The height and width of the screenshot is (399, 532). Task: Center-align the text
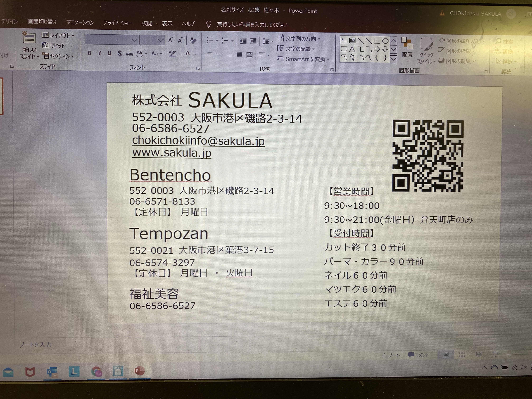220,55
